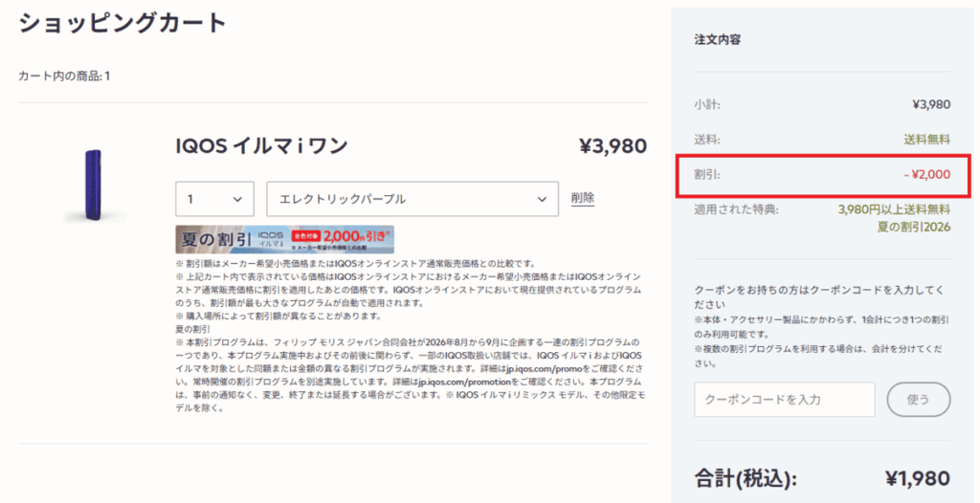Click the 注文内容 heading
This screenshot has width=980, height=503.
[x=718, y=39]
